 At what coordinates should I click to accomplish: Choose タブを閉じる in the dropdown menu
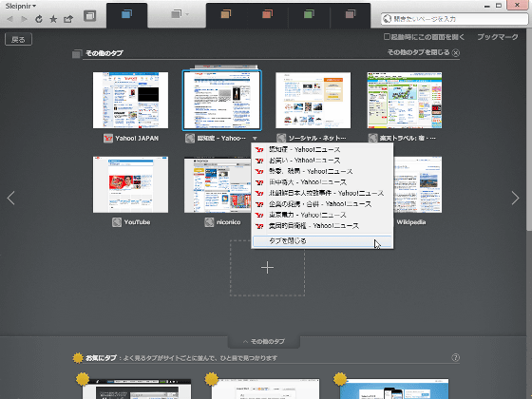pos(322,241)
